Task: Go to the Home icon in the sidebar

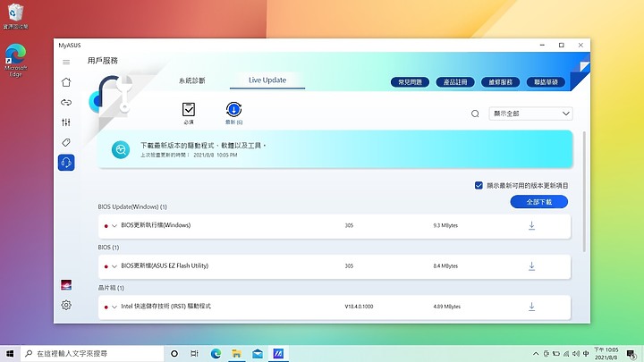Action: (x=66, y=82)
